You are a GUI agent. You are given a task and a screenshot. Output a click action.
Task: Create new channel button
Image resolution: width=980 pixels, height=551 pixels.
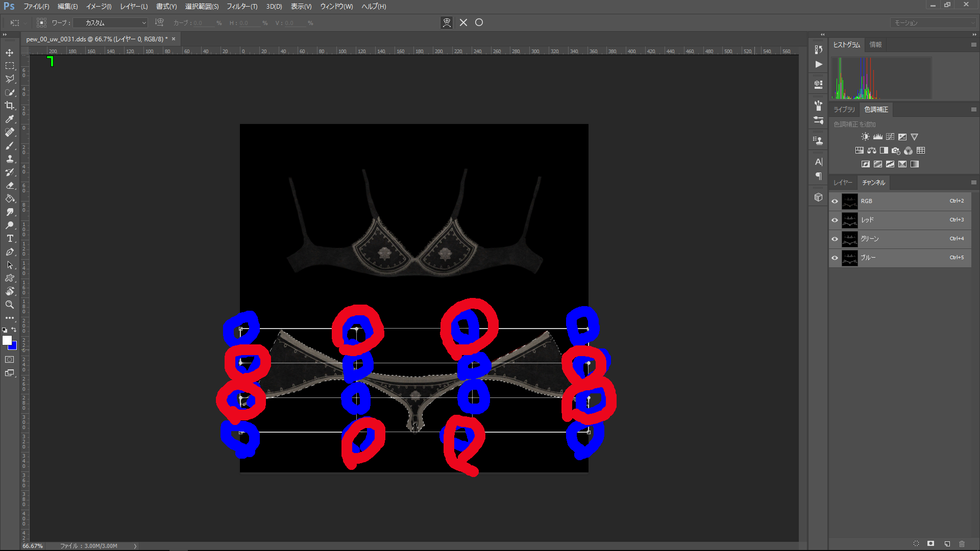click(x=947, y=544)
